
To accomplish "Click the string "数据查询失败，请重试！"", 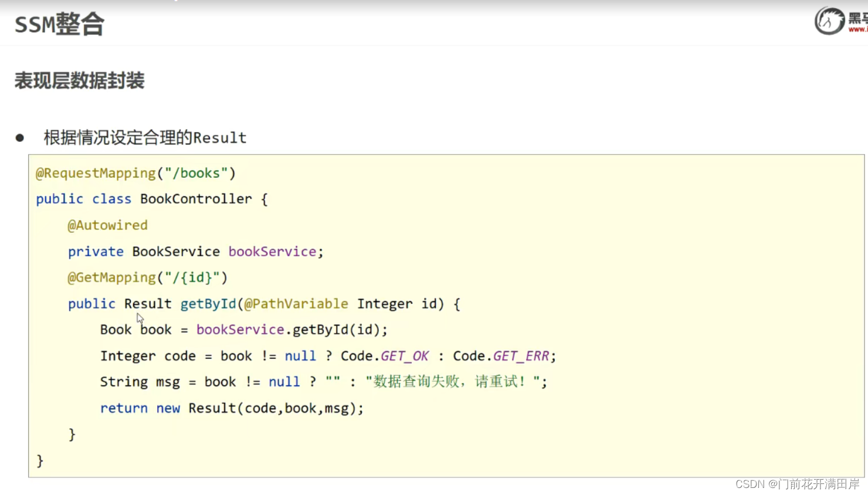I will click(453, 382).
